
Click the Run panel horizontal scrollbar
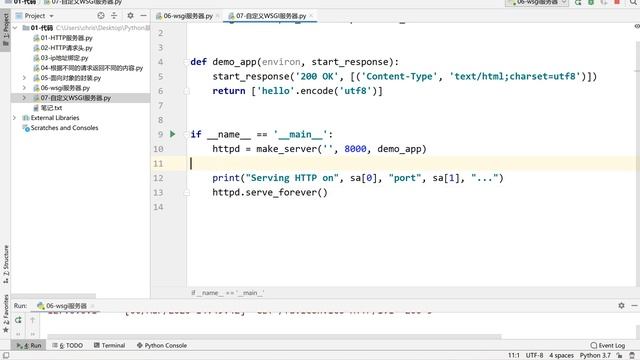(x=274, y=337)
